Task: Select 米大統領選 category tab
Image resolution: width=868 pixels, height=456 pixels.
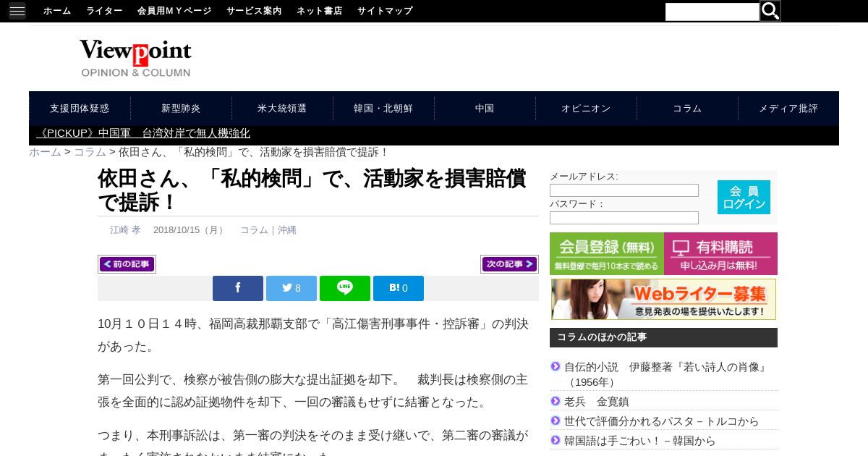Action: 282,109
